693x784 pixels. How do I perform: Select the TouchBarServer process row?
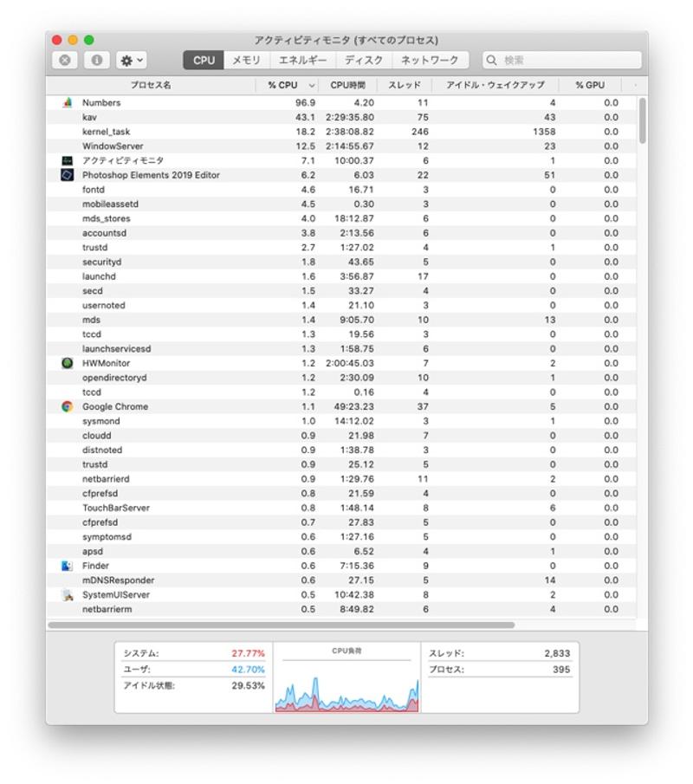pos(341,508)
